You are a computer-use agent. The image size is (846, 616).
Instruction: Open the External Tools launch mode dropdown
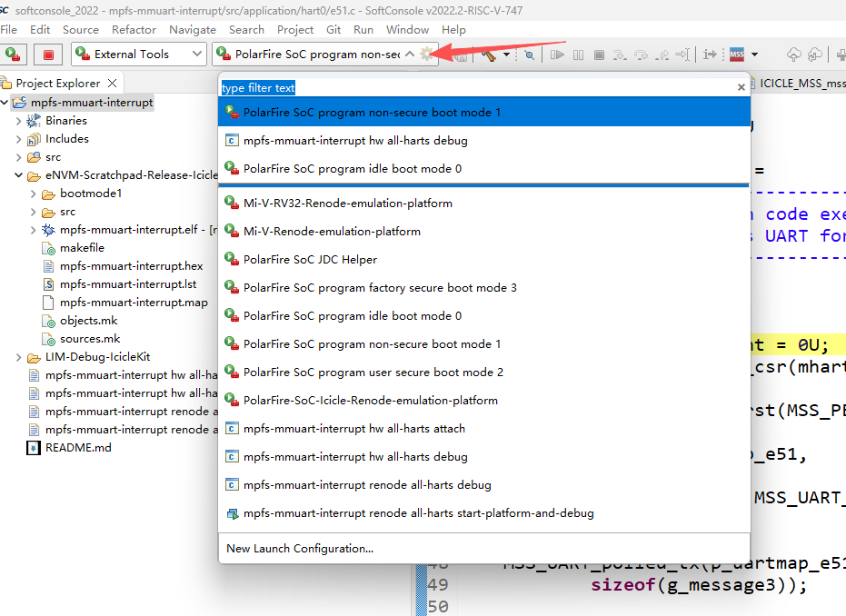139,54
